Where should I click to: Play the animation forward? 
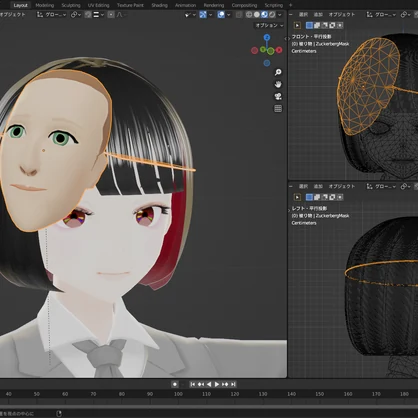(217, 384)
